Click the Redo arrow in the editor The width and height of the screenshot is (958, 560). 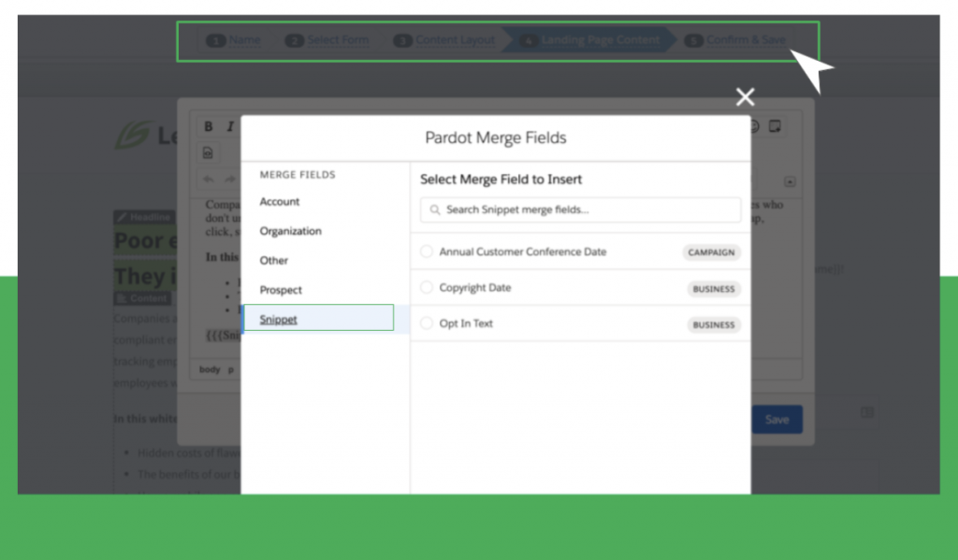(230, 179)
